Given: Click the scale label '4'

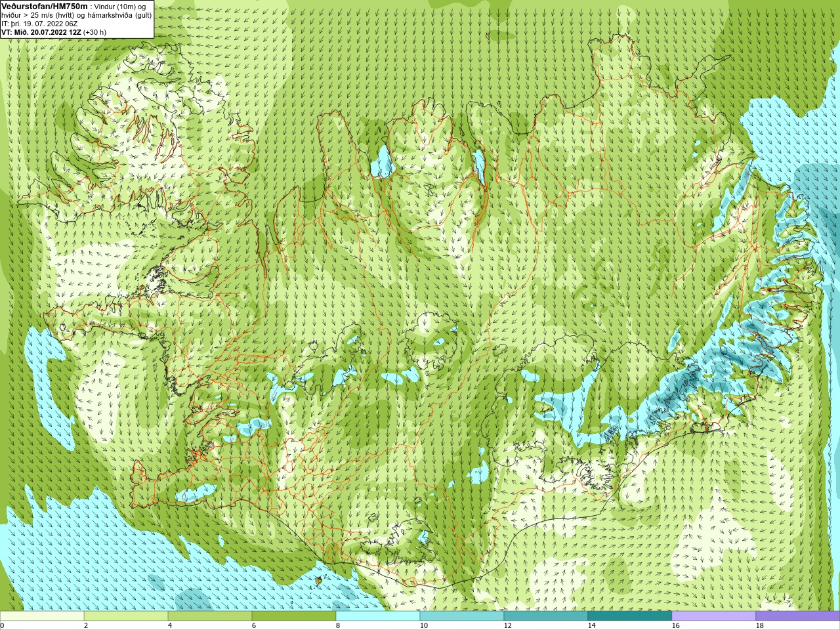Looking at the screenshot, I should (x=170, y=625).
